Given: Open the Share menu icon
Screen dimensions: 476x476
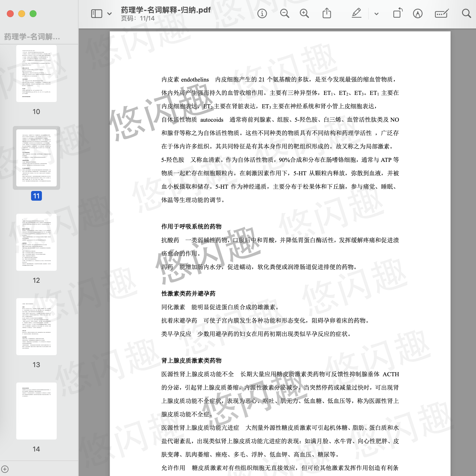Looking at the screenshot, I should point(327,13).
